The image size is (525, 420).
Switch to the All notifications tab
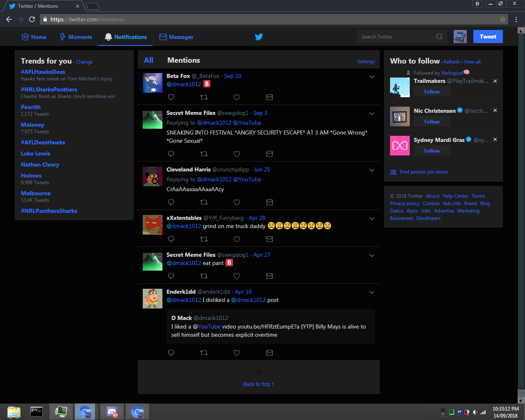click(x=148, y=60)
